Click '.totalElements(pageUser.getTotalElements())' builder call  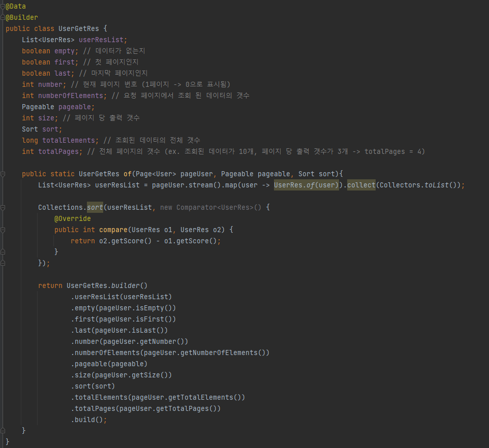click(x=158, y=398)
